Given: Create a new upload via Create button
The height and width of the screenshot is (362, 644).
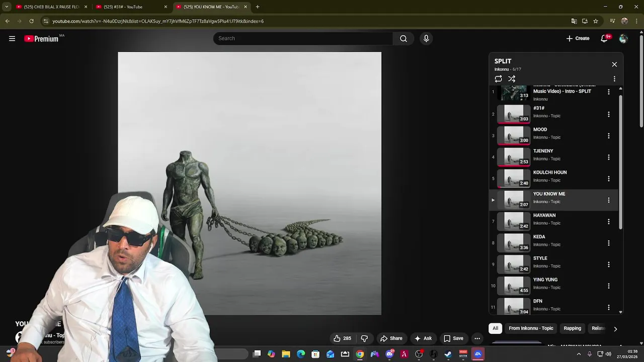Looking at the screenshot, I should (578, 38).
